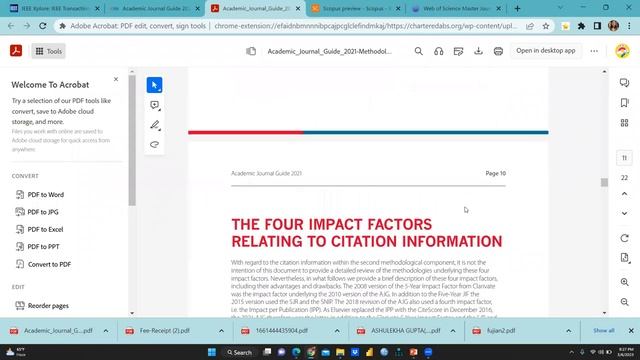The width and height of the screenshot is (640, 360).
Task: Select the lasso eraser tool
Action: pyautogui.click(x=154, y=144)
